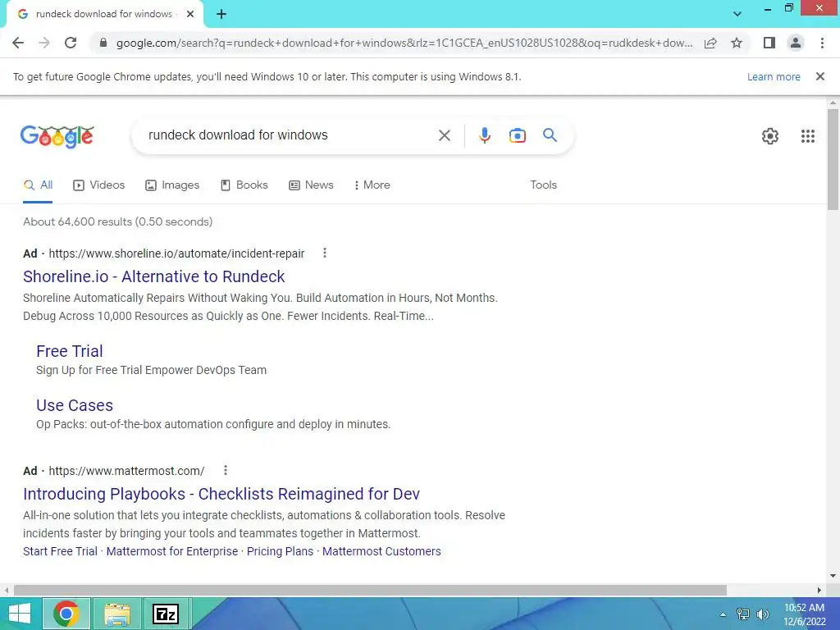Open the Free Trial sitelink
The width and height of the screenshot is (840, 630).
pos(69,351)
